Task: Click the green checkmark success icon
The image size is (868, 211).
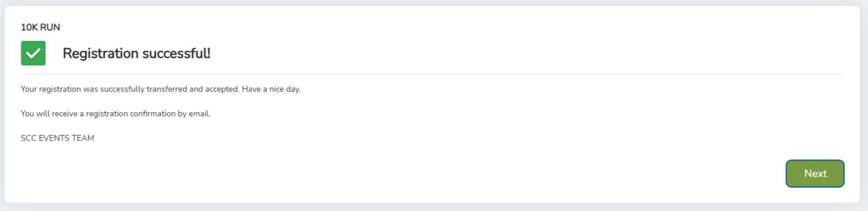Action: click(33, 53)
